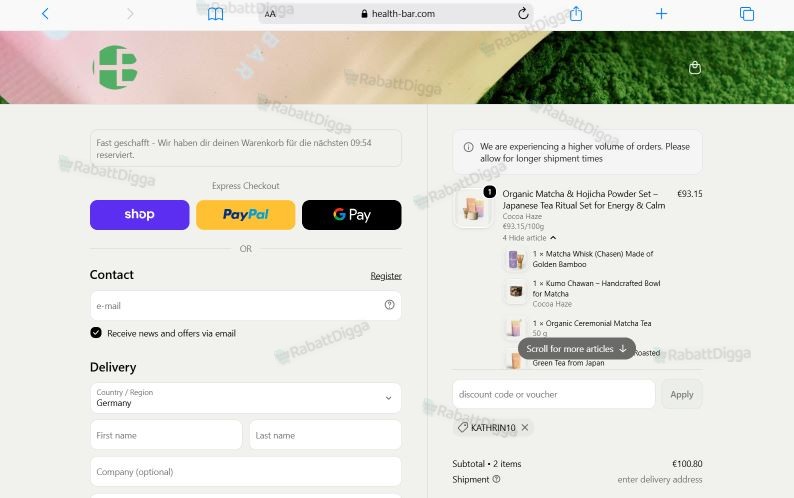The image size is (794, 498).
Task: Click the Kumo Chawan bowl thumbnail
Action: point(516,291)
